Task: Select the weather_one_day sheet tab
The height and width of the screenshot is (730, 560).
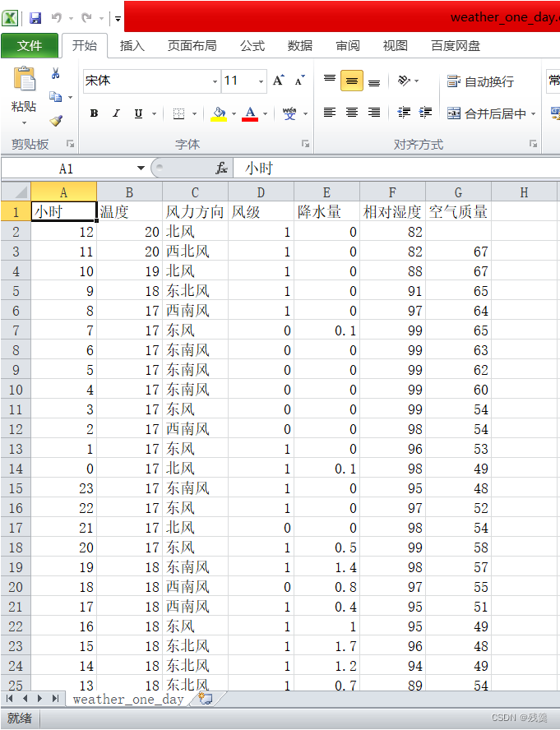Action: point(128,700)
